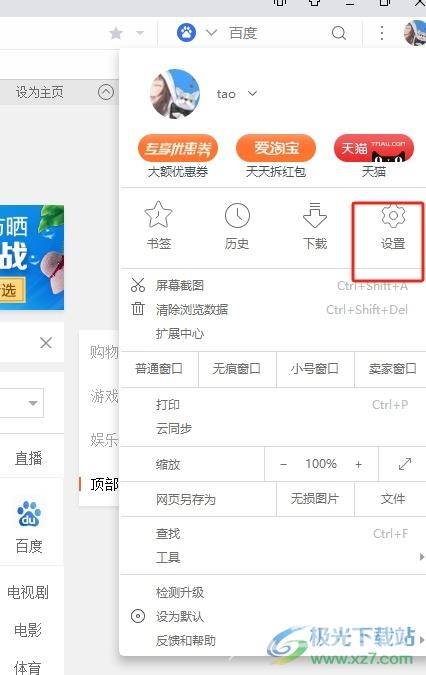
Task: Click the 爱淘宝 orange button
Action: click(x=276, y=148)
